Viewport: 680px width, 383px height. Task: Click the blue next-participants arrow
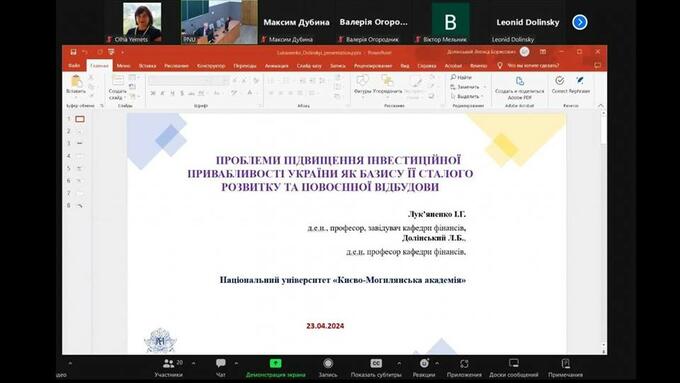point(580,22)
